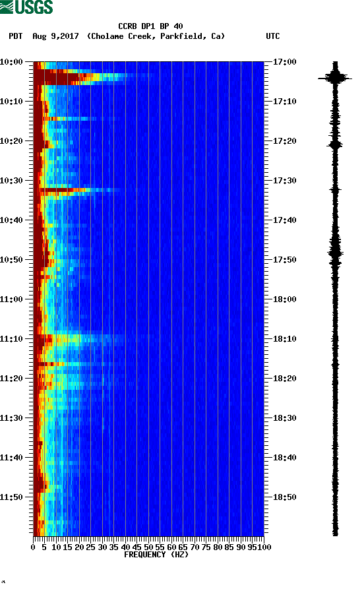This screenshot has width=364, height=589.
Task: Click the '18:30' UTC time label
Action: (284, 418)
